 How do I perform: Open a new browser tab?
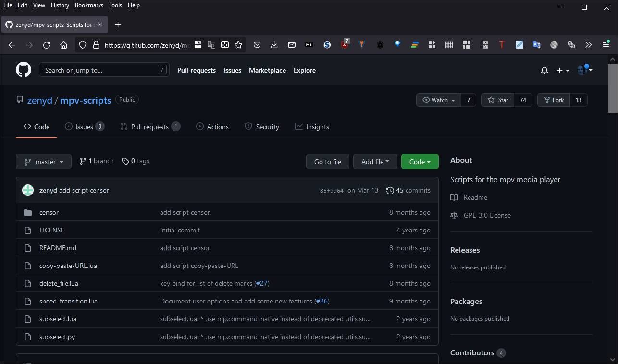click(x=118, y=25)
